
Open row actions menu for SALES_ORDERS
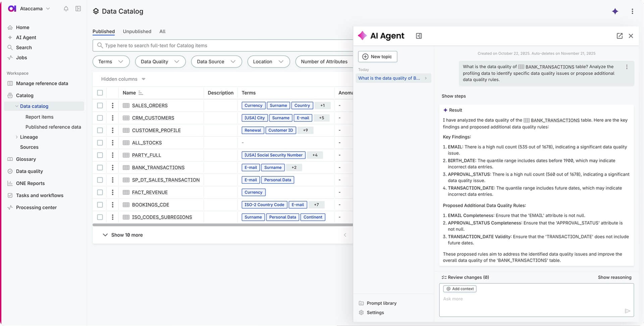point(113,106)
